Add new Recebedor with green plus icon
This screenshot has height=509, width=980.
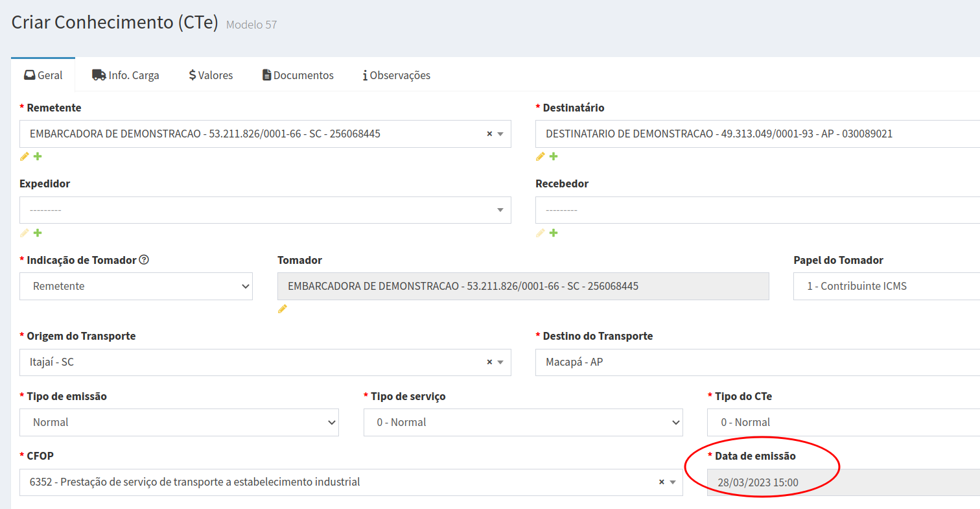[x=554, y=233]
